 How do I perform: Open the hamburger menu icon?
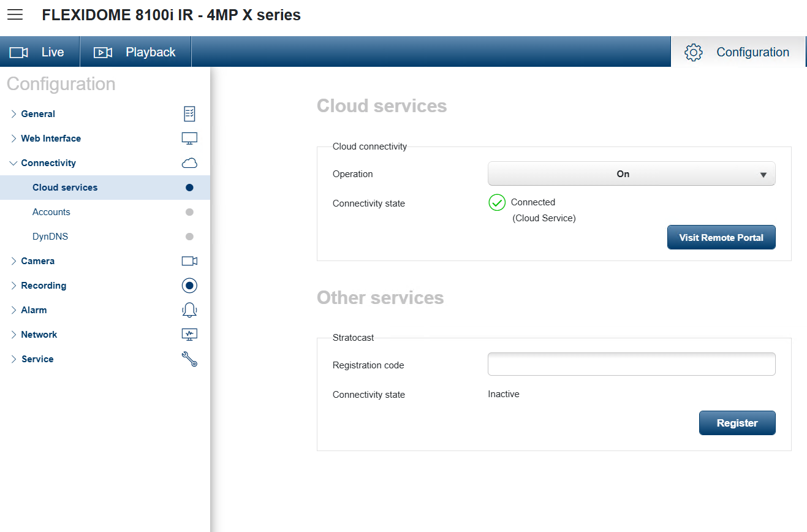15,15
